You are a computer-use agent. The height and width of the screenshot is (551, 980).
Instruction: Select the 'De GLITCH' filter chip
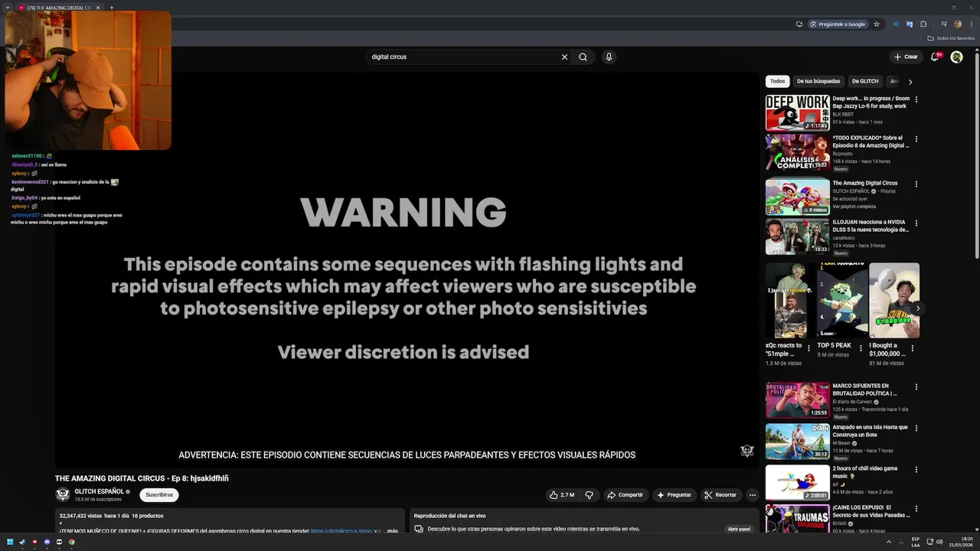865,81
